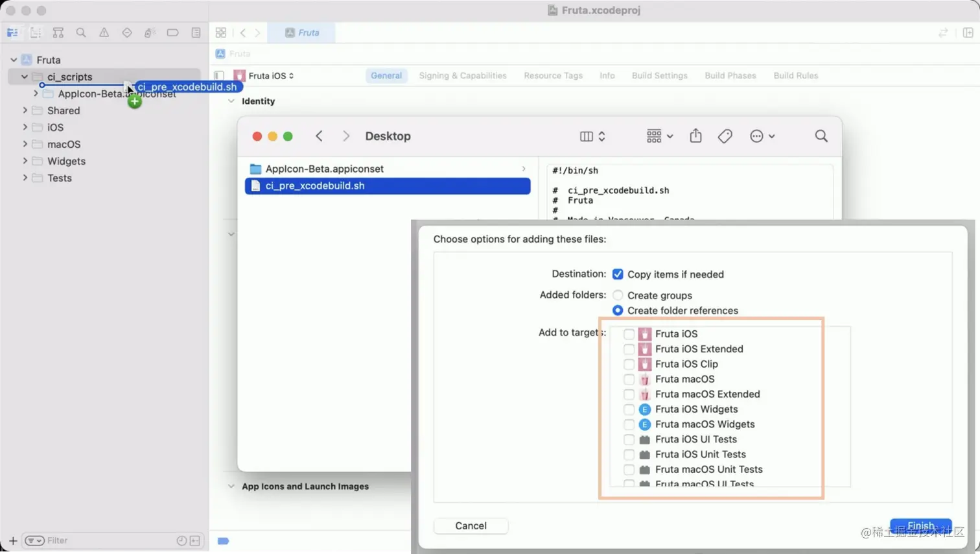Check the Fruta macOS Extended target

[629, 394]
